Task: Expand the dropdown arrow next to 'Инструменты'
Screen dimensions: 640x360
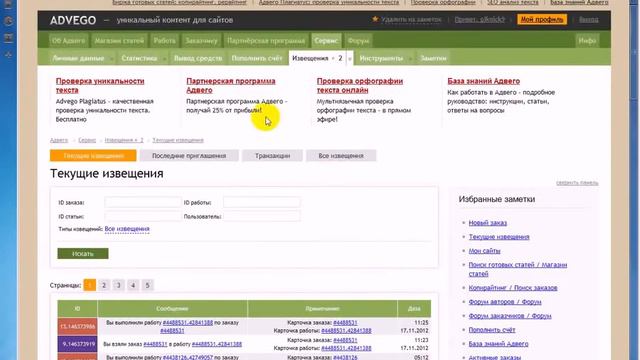Action: 410,59
